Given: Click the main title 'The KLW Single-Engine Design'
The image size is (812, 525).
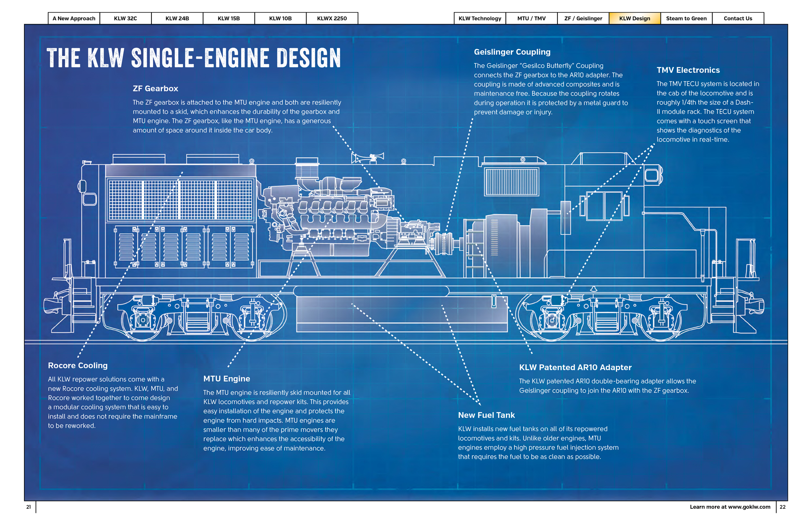Looking at the screenshot, I should coord(194,58).
